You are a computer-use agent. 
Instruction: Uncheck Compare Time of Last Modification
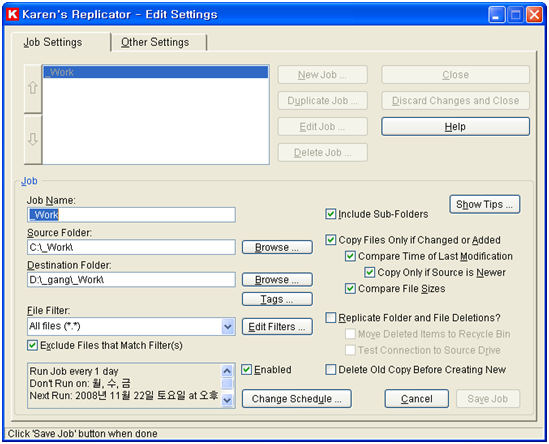tap(350, 256)
